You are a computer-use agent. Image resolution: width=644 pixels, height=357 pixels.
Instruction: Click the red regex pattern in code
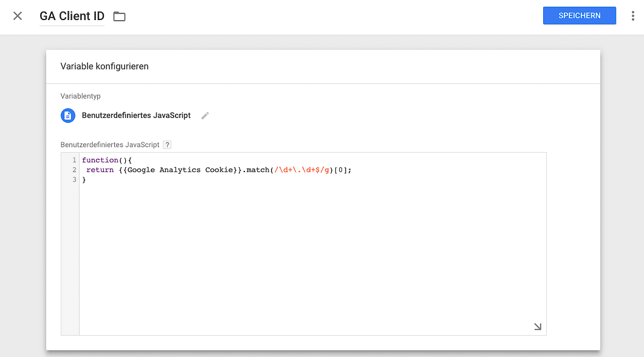coord(302,170)
